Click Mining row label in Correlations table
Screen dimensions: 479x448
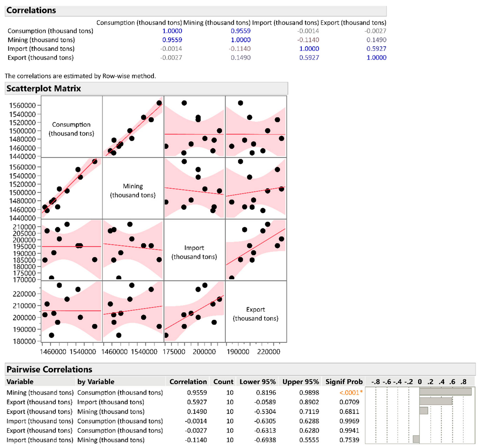point(41,40)
